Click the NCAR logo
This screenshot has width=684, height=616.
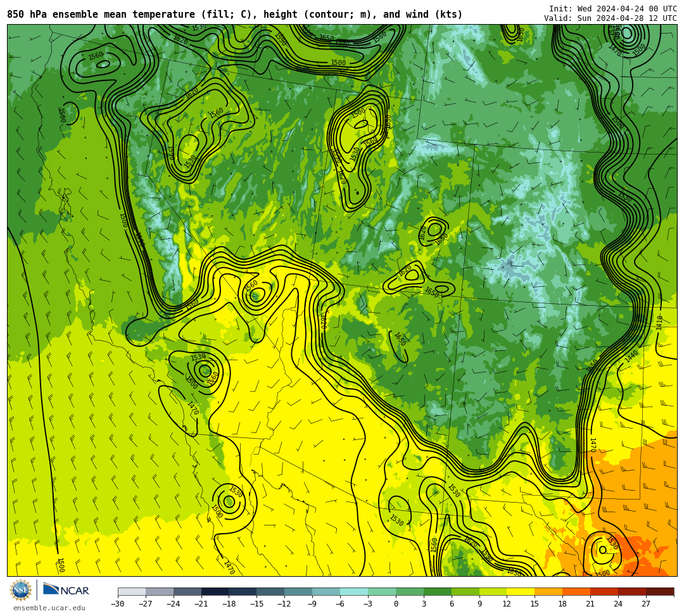tap(66, 590)
